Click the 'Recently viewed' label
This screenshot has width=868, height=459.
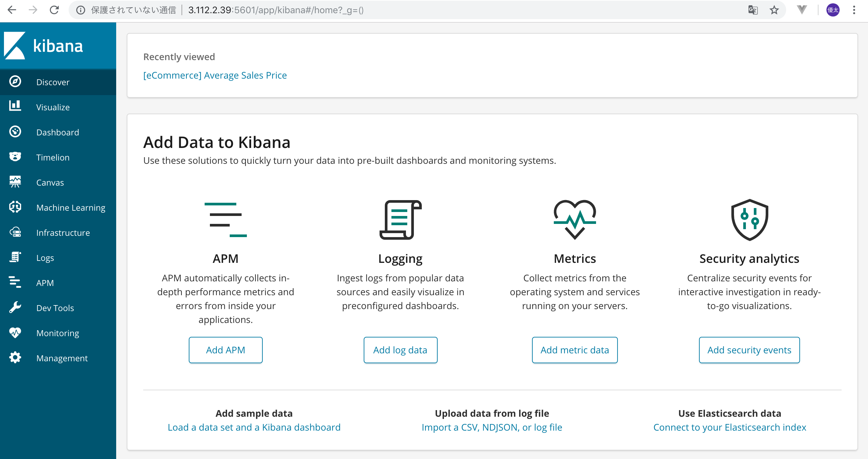179,56
